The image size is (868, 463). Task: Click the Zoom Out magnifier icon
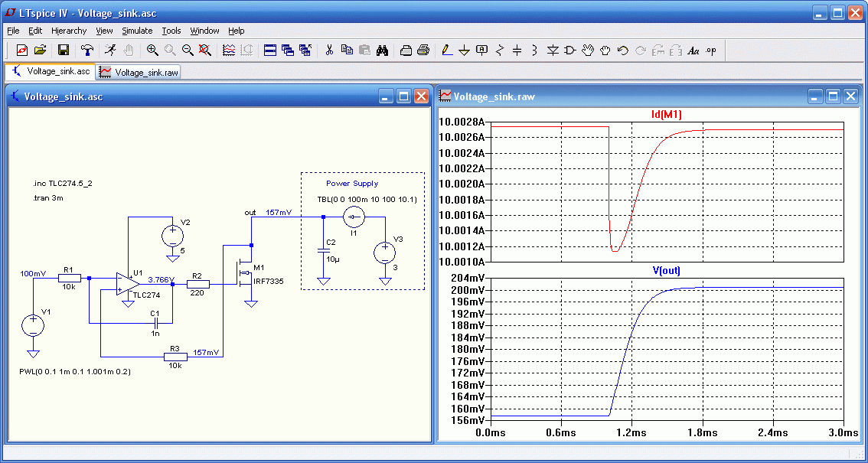(188, 51)
